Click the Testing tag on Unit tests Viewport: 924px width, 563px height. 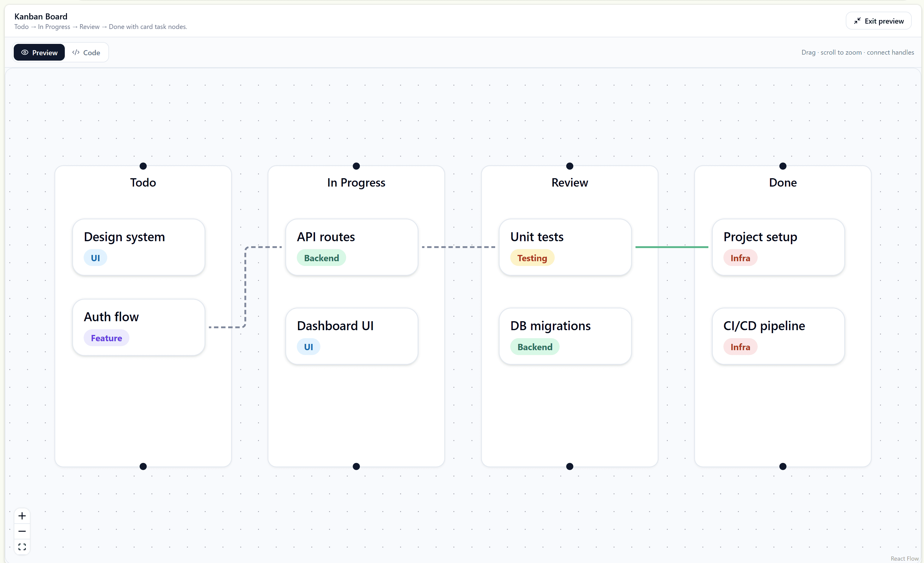tap(532, 258)
